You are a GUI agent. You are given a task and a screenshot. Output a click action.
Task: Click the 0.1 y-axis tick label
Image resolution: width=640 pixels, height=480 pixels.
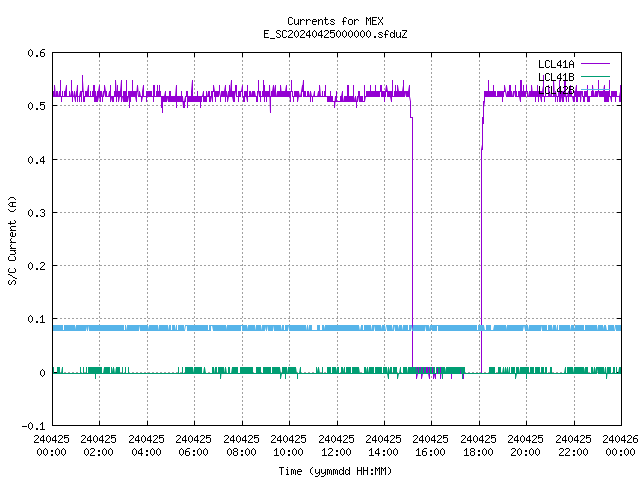pyautogui.click(x=36, y=319)
